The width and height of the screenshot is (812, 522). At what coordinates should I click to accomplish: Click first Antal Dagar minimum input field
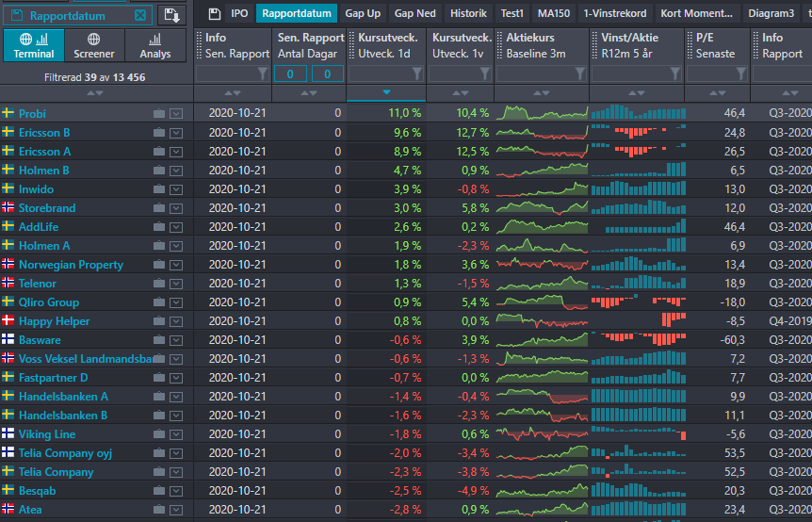click(x=290, y=74)
